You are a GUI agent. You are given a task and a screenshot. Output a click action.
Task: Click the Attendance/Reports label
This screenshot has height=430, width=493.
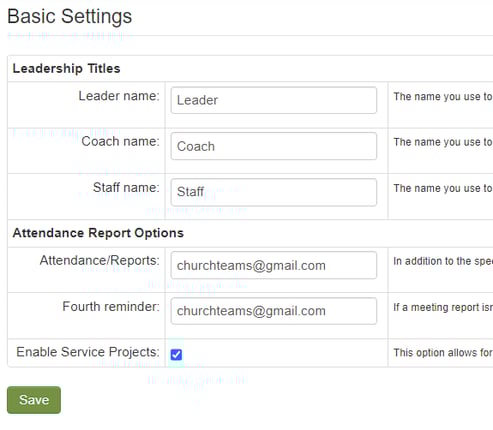[x=100, y=260]
